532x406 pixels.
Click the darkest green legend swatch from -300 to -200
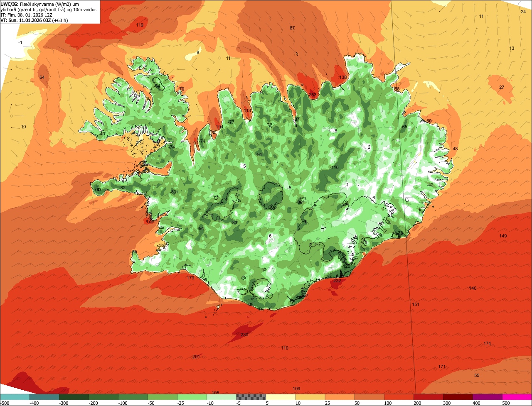[x=74, y=397]
